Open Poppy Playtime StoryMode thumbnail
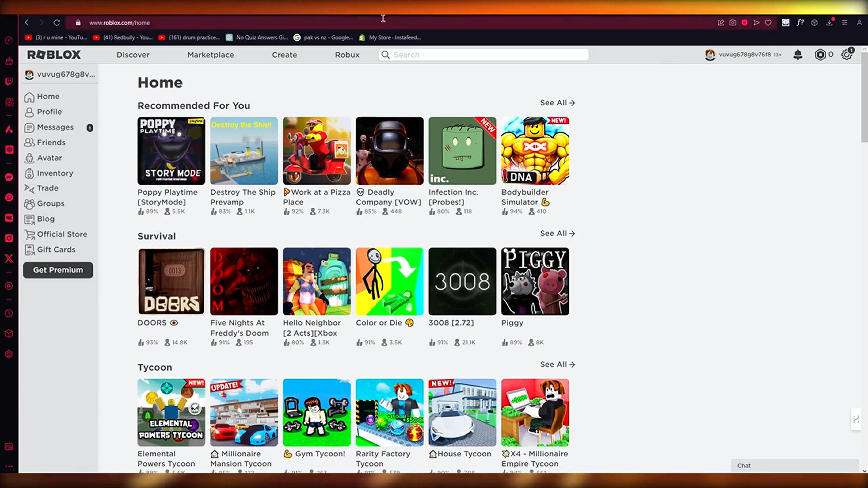The height and width of the screenshot is (488, 868). tap(171, 150)
